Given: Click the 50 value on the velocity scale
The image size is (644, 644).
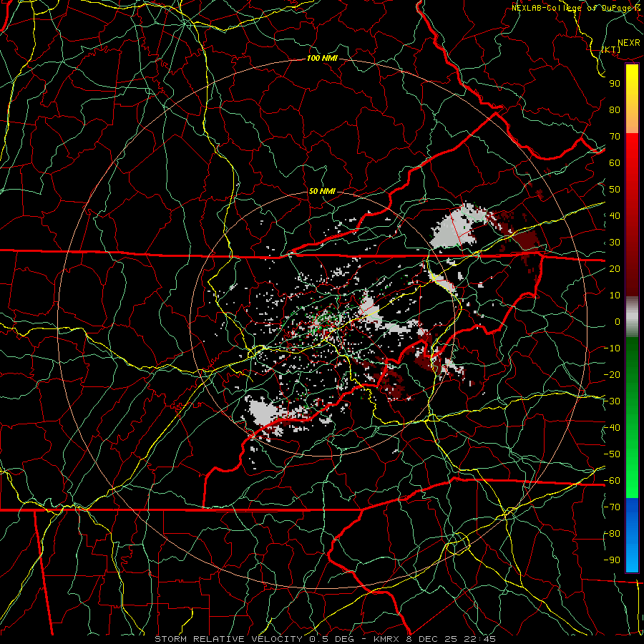Looking at the screenshot, I should point(615,190).
